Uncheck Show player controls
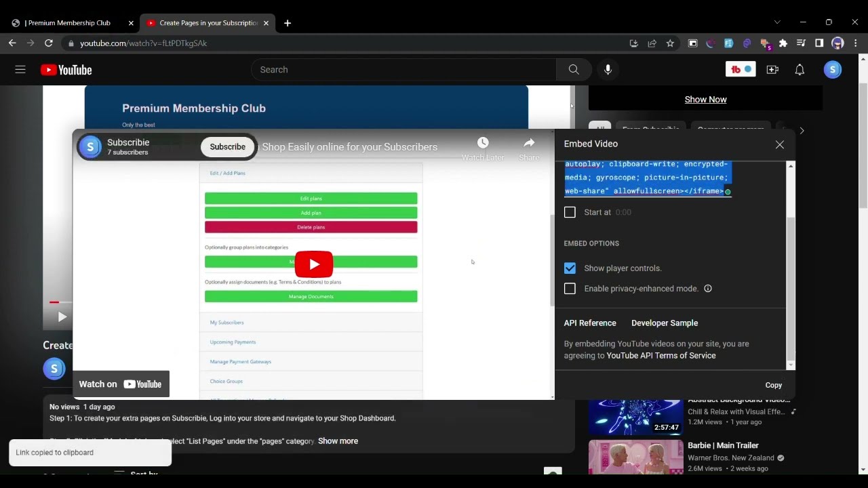The image size is (868, 488). pos(570,268)
